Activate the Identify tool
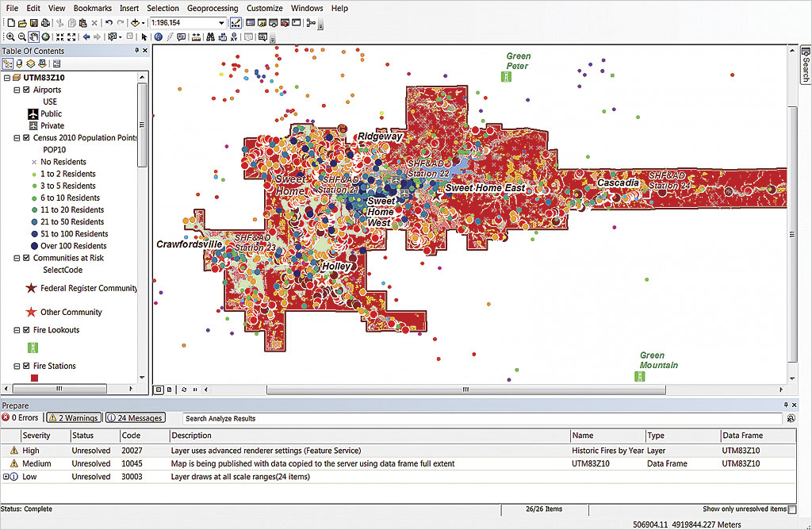This screenshot has height=530, width=812. tap(159, 36)
